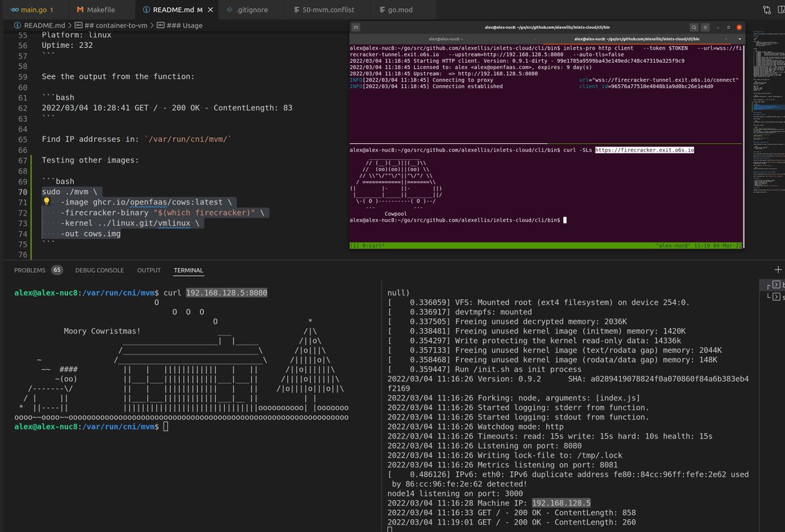Click the 50-mvm.conflist file icon
The image size is (785, 532).
298,10
